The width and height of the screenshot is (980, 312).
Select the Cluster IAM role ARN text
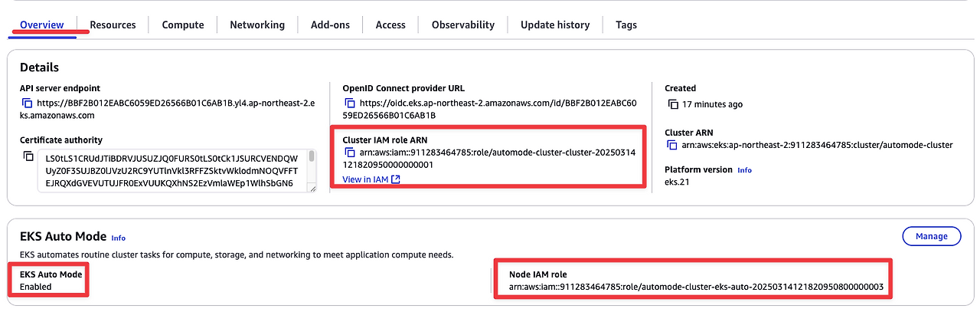(490, 159)
